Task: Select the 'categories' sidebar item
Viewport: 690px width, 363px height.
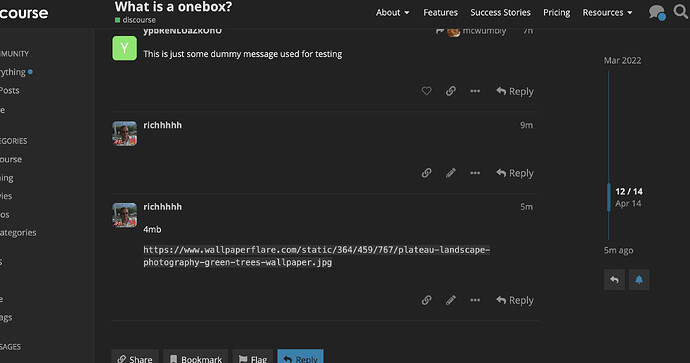Action: [18, 232]
